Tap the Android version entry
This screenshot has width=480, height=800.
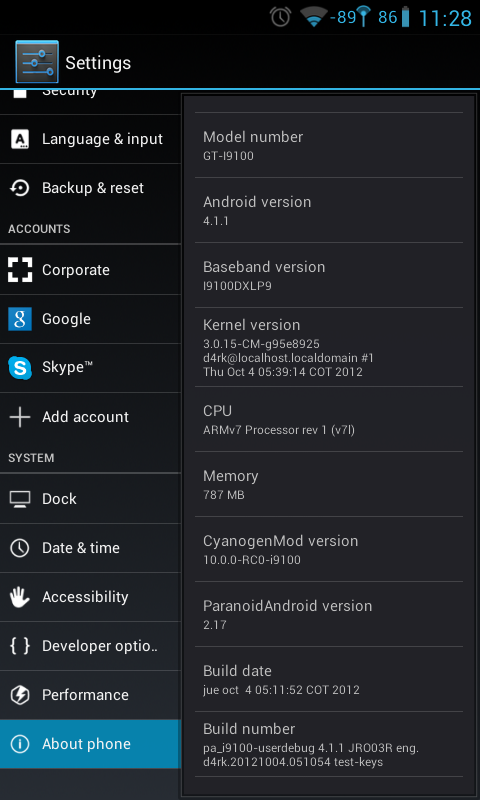[329, 210]
